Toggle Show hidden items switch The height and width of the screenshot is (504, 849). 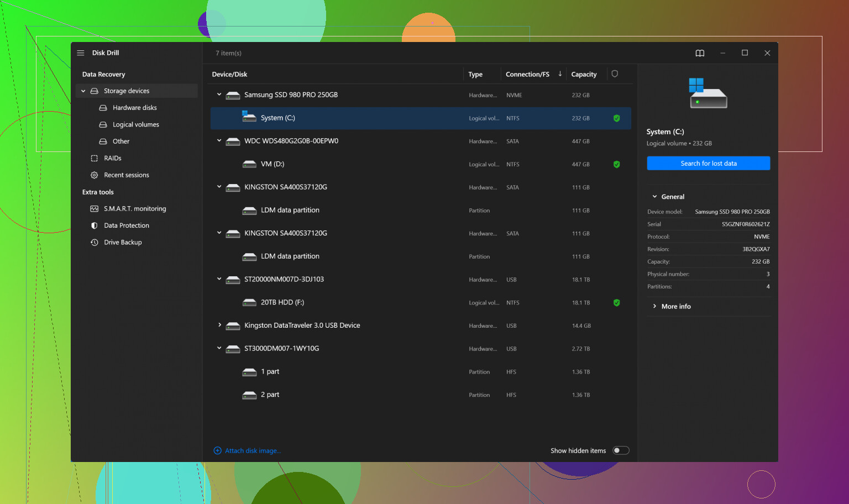(x=621, y=451)
